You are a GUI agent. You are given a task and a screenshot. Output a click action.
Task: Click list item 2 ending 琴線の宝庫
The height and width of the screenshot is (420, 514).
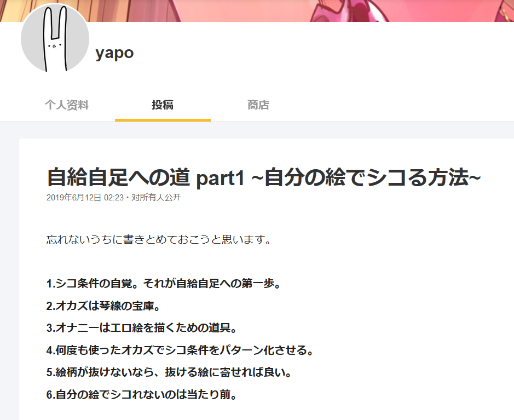pos(103,306)
